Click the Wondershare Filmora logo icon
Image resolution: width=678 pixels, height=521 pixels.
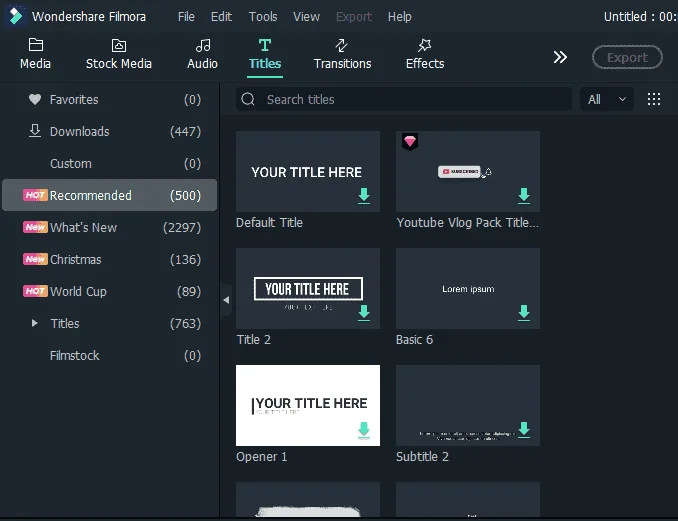[x=15, y=16]
